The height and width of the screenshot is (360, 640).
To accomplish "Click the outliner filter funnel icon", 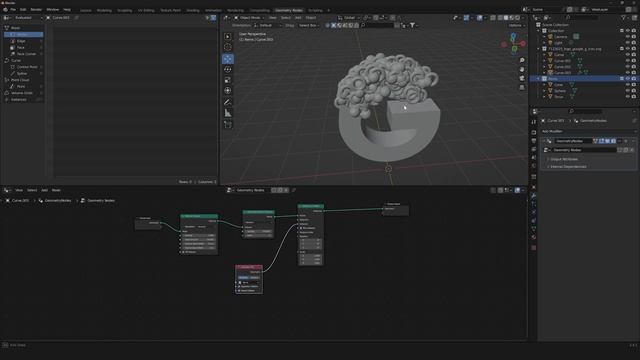I will 623,18.
